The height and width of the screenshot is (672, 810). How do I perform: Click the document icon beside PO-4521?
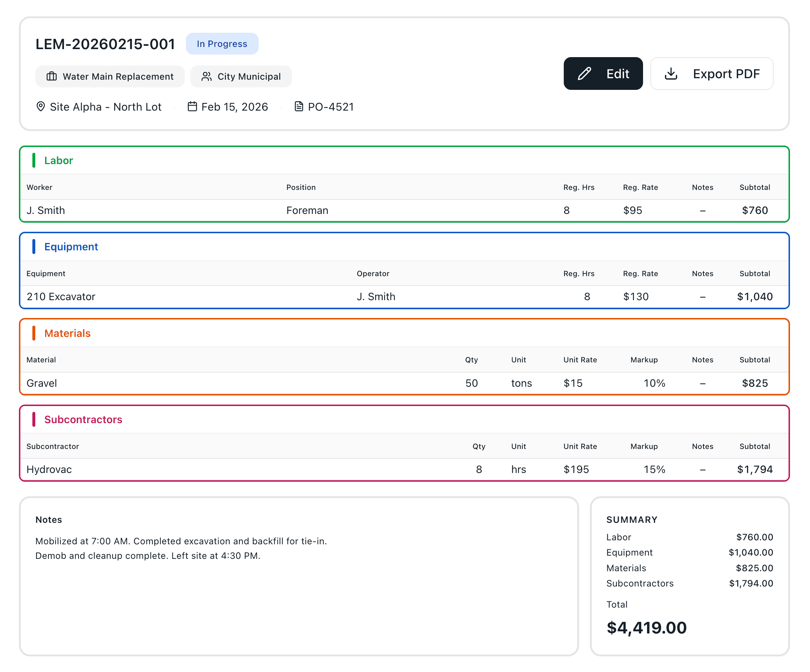299,107
